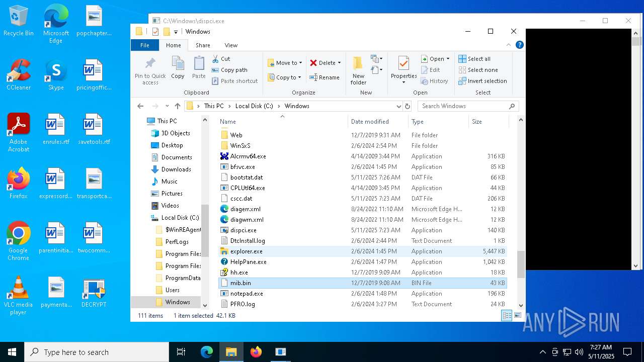Open the Recycle Bin desktop icon

(19, 22)
